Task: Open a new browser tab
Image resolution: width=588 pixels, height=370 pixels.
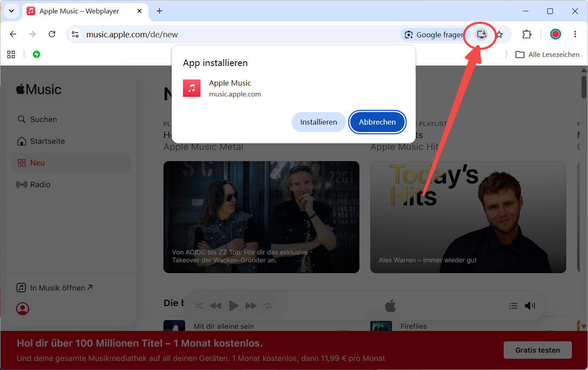Action: [x=159, y=11]
